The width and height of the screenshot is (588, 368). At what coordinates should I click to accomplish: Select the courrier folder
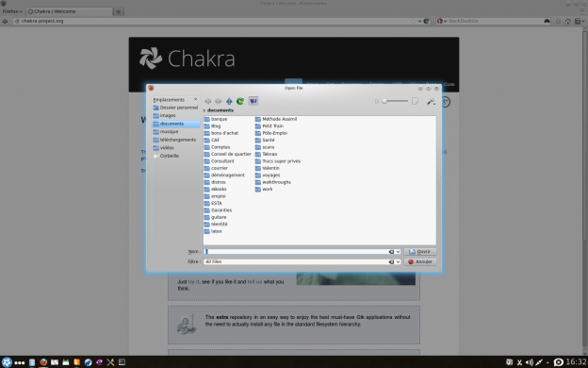(x=216, y=168)
